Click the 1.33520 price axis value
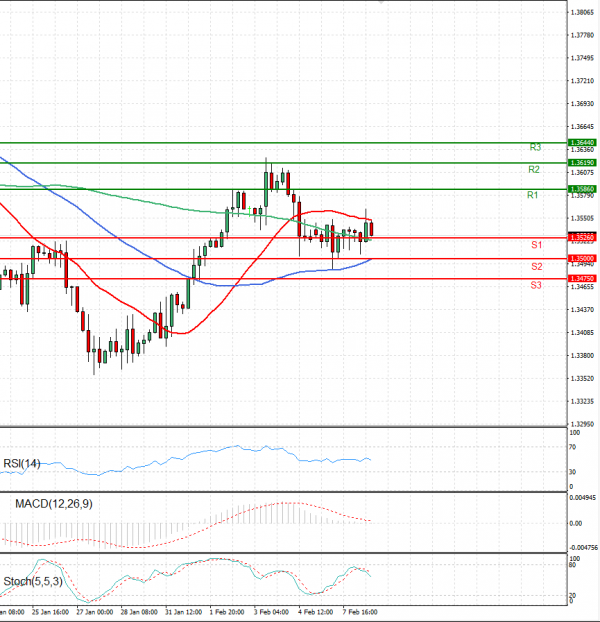Screen dimensions: 600x622 (x=582, y=378)
